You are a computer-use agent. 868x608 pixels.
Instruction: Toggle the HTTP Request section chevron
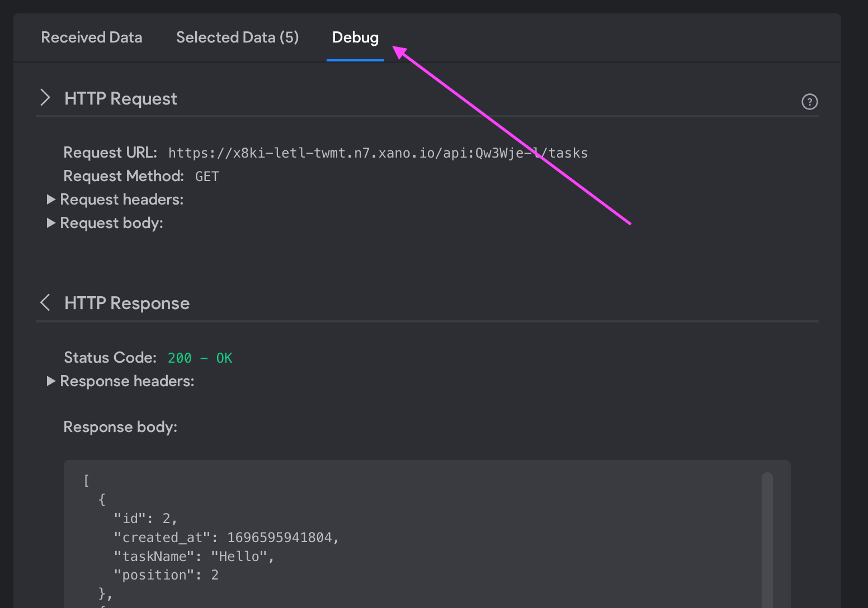pos(45,98)
